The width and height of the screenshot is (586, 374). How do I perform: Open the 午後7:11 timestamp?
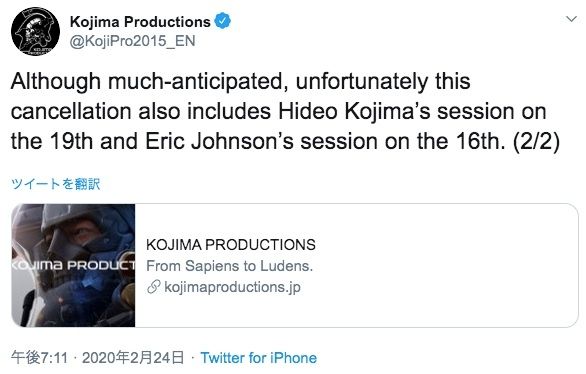coord(39,358)
